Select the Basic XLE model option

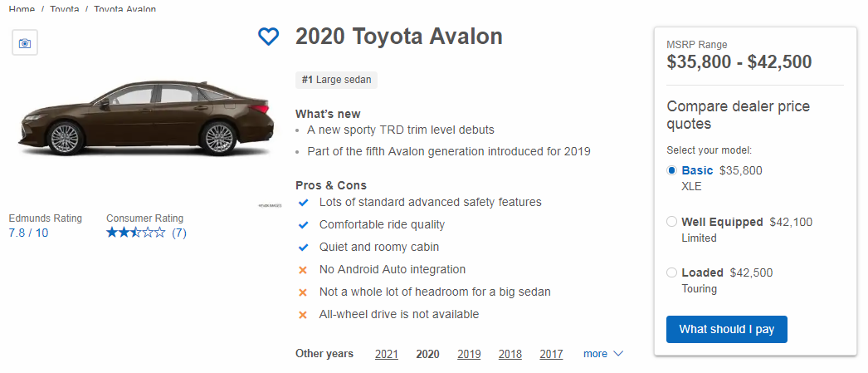[672, 170]
